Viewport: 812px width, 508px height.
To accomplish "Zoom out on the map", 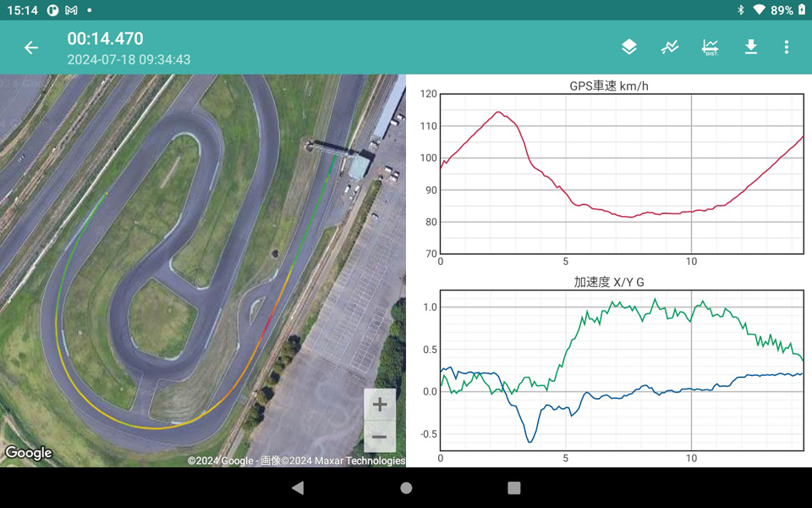I will (380, 437).
